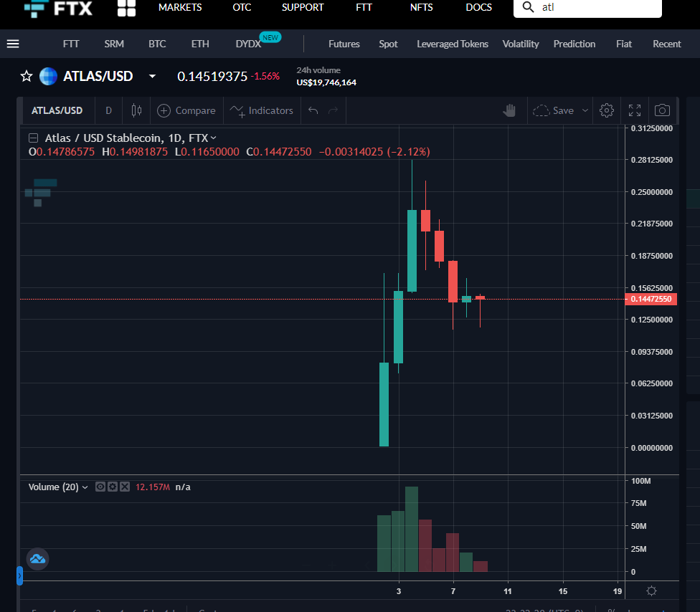Click the Compare button

point(186,110)
